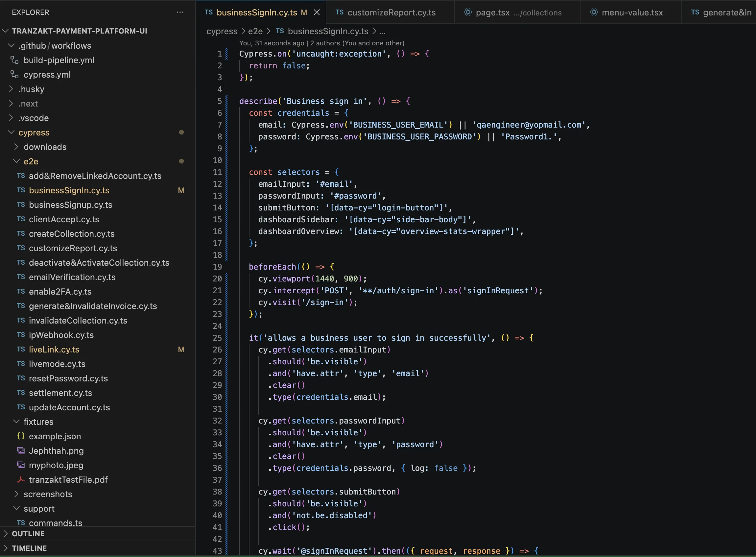Click the TS icon on the businessSignIn.cy.ts tab
The width and height of the screenshot is (756, 557).
point(209,12)
